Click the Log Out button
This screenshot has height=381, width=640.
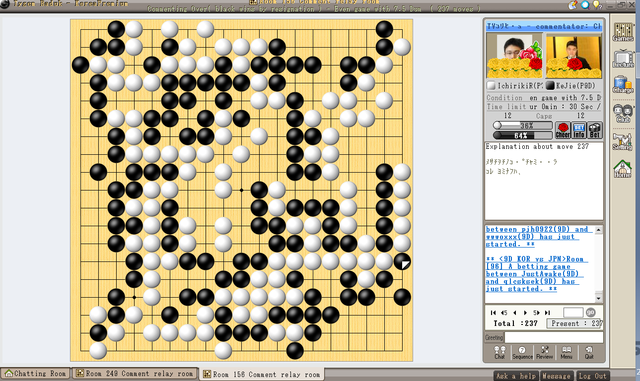(x=592, y=376)
